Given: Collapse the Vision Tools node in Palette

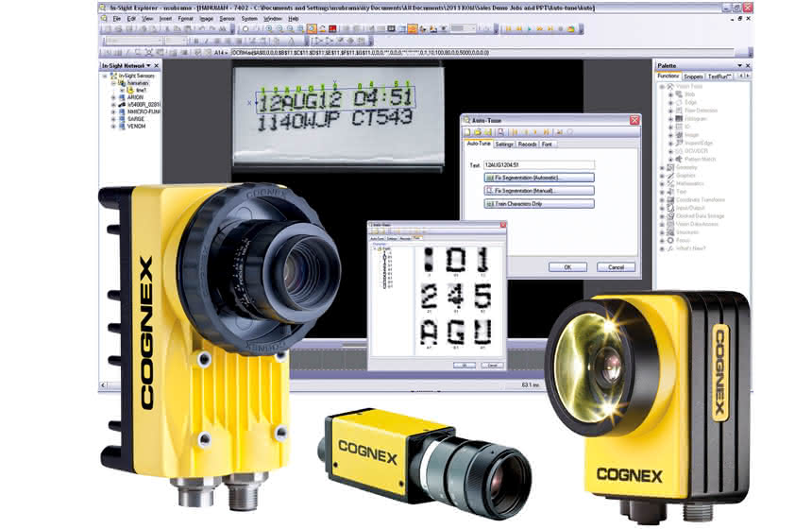Looking at the screenshot, I should coord(661,87).
